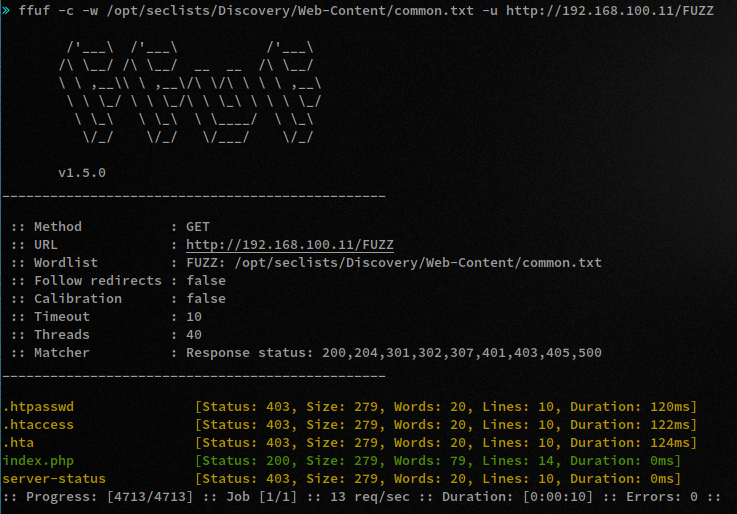Viewport: 737px width, 514px height.
Task: Click the Method value GET
Action: (198, 227)
